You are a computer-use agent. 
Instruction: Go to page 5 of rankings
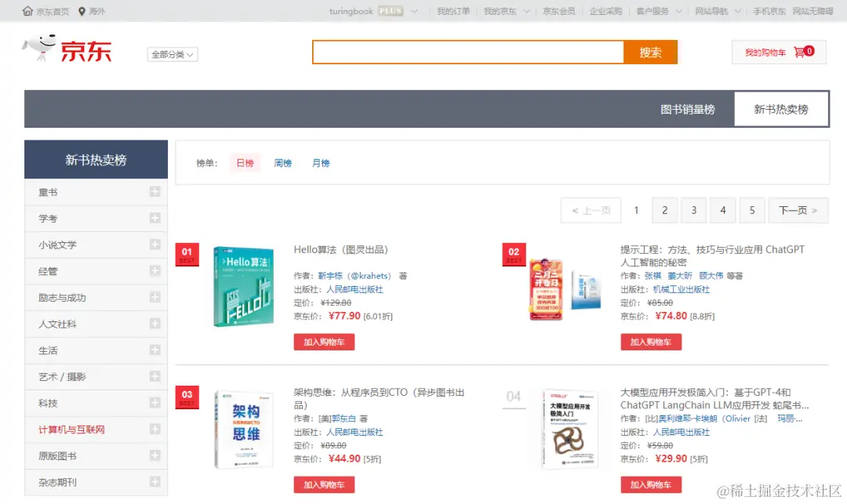(x=752, y=210)
